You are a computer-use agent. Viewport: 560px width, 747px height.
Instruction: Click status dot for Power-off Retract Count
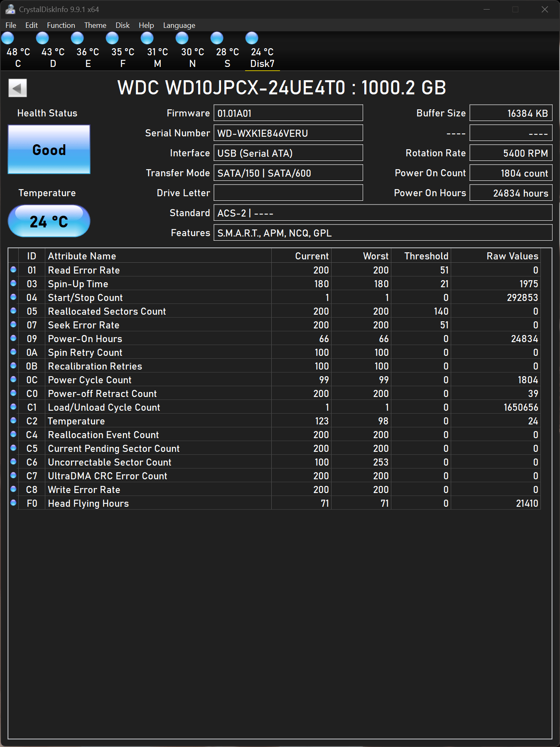point(13,393)
